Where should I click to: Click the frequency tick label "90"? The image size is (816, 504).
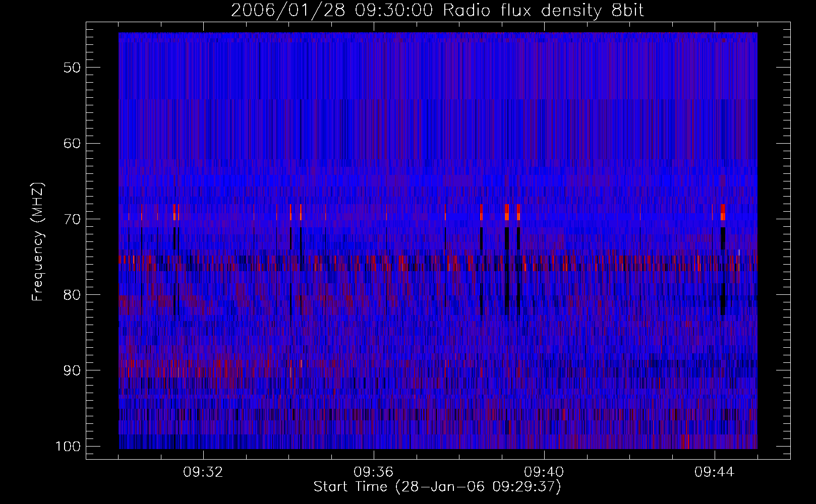pos(72,370)
